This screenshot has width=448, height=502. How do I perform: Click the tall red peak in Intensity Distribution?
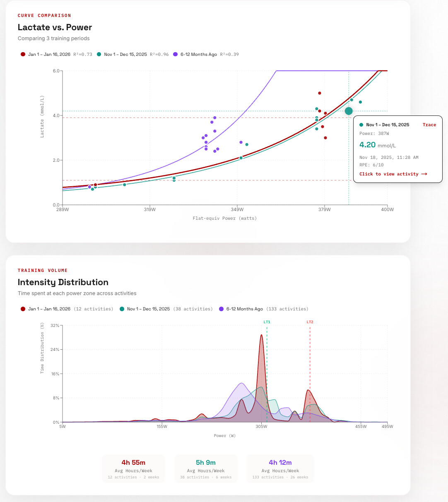[x=261, y=336]
